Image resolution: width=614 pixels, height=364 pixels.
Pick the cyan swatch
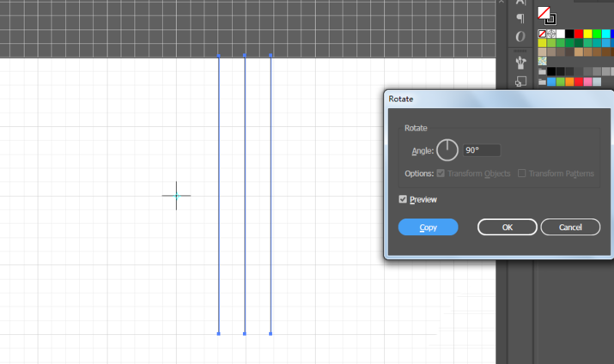click(x=605, y=33)
